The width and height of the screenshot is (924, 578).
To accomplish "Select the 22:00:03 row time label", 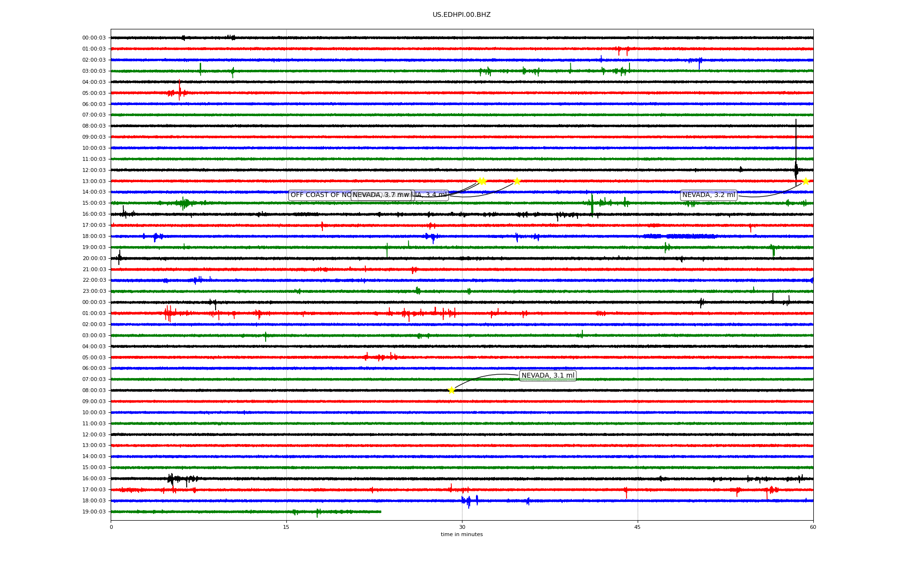I will 94,280.
